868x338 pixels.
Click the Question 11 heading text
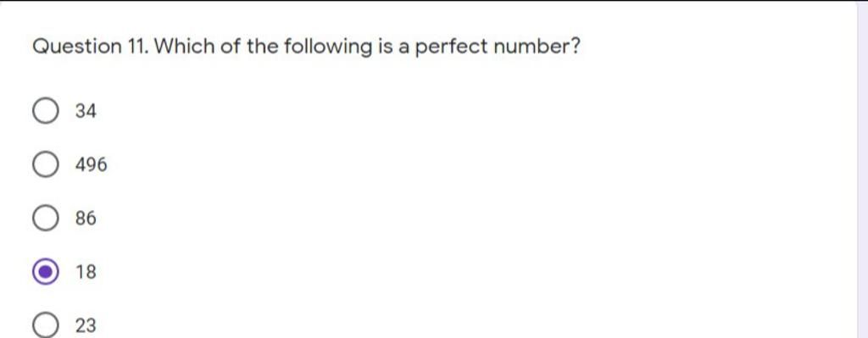tap(91, 47)
